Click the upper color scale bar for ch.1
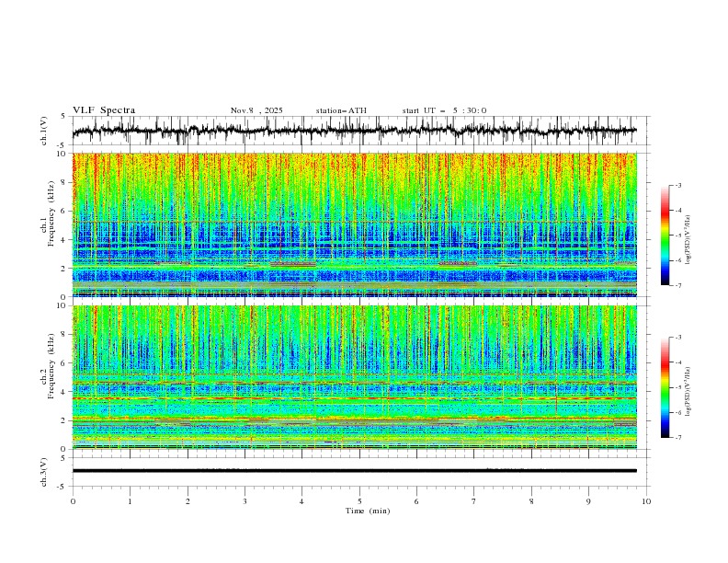The height and width of the screenshot is (563, 728). [665, 236]
